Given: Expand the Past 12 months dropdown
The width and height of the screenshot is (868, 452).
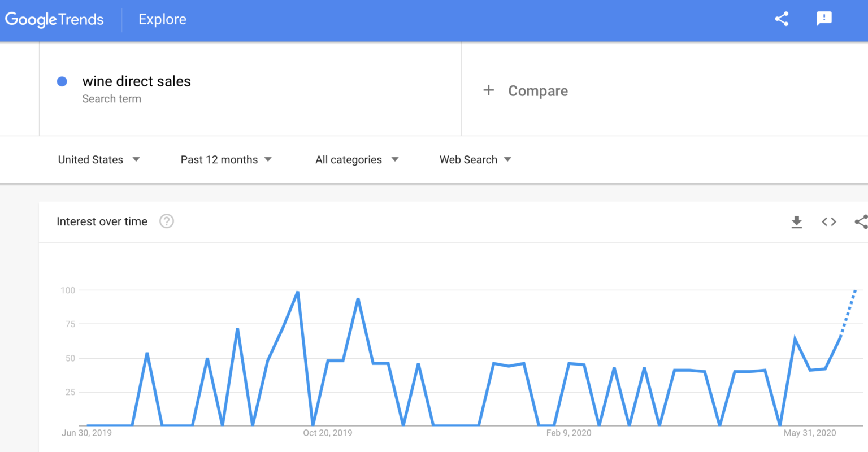Looking at the screenshot, I should coord(226,160).
